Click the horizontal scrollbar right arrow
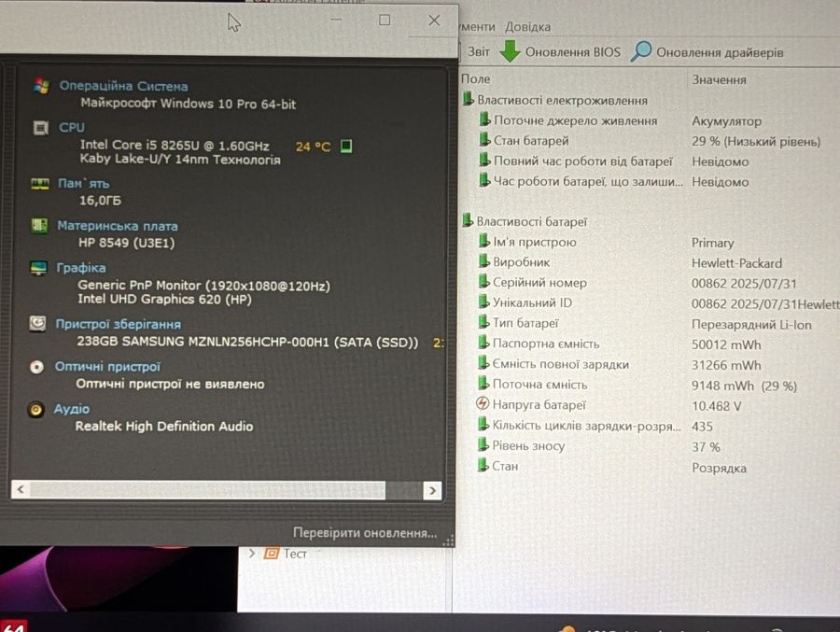 432,490
